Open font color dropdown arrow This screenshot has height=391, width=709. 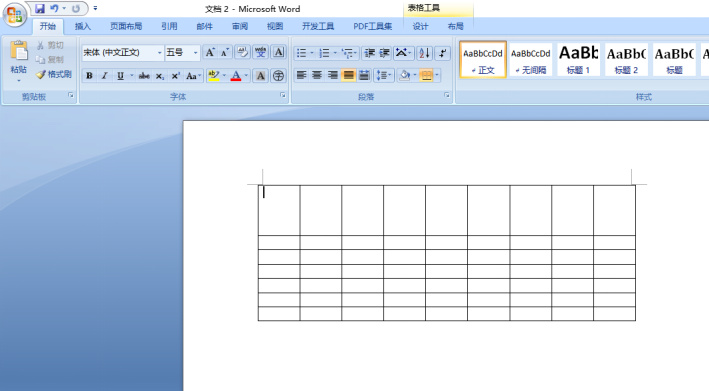[246, 76]
